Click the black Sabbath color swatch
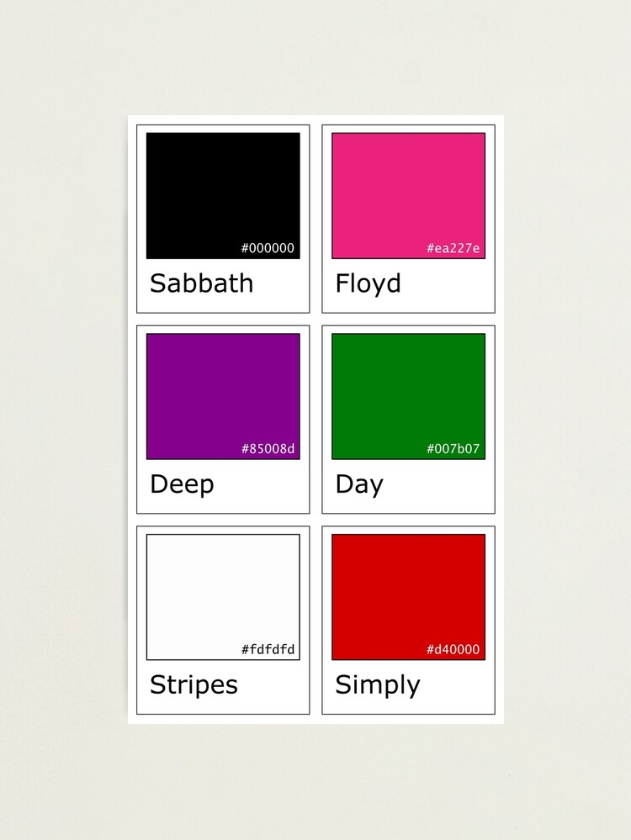The width and height of the screenshot is (631, 840). coord(223,189)
